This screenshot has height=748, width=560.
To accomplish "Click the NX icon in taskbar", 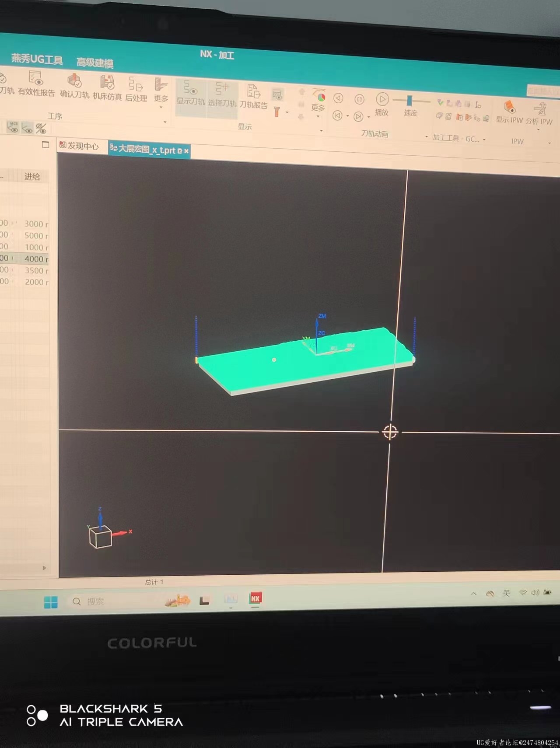I will point(255,598).
